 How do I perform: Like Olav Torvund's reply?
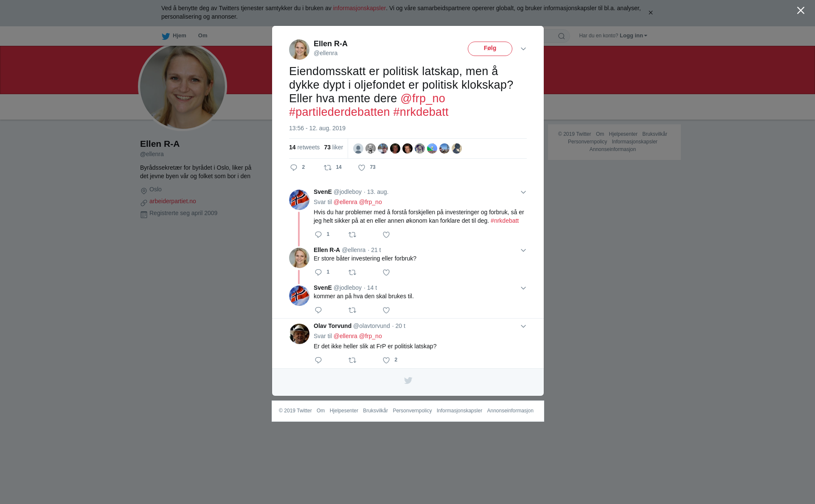(x=386, y=361)
